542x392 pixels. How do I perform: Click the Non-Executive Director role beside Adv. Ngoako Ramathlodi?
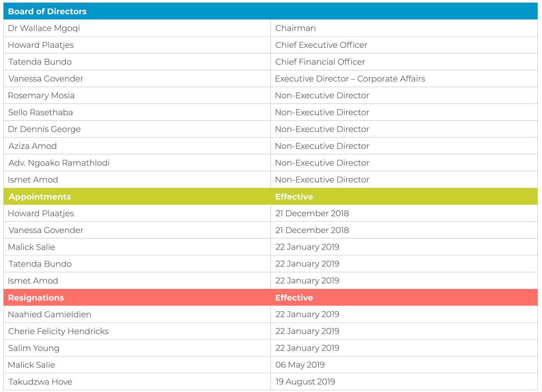pos(322,163)
